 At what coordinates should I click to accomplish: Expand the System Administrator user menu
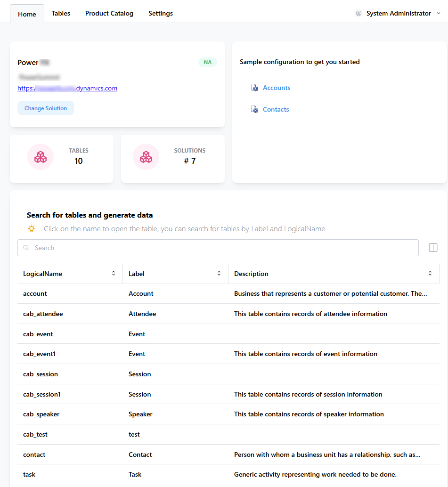439,14
